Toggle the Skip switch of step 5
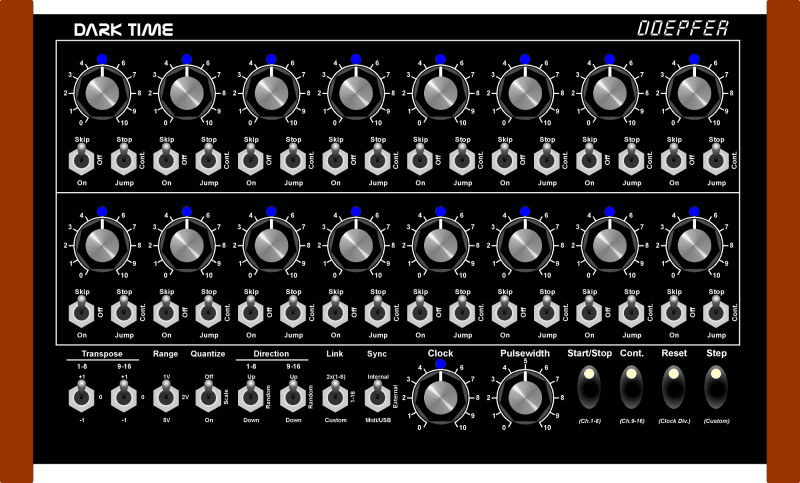 (x=420, y=159)
